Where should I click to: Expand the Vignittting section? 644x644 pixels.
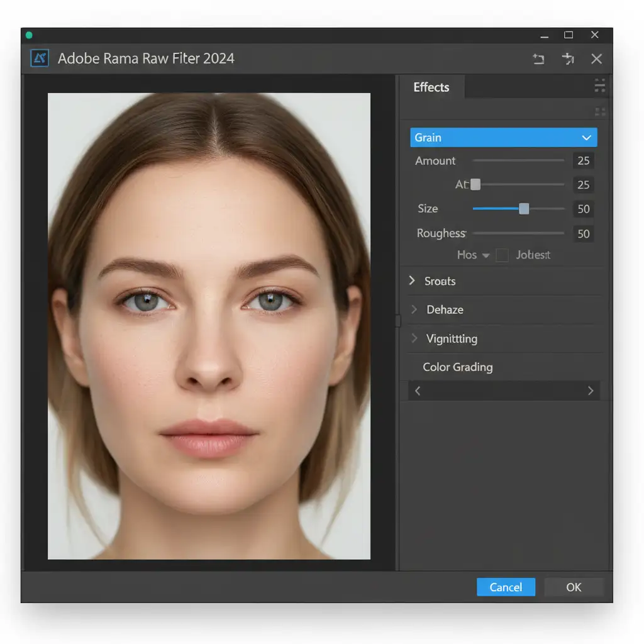[x=414, y=338]
